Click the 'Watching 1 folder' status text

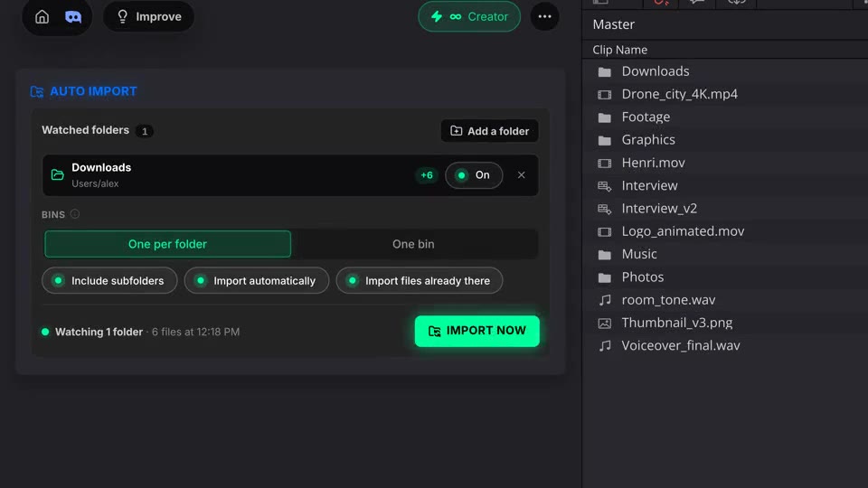pos(99,332)
